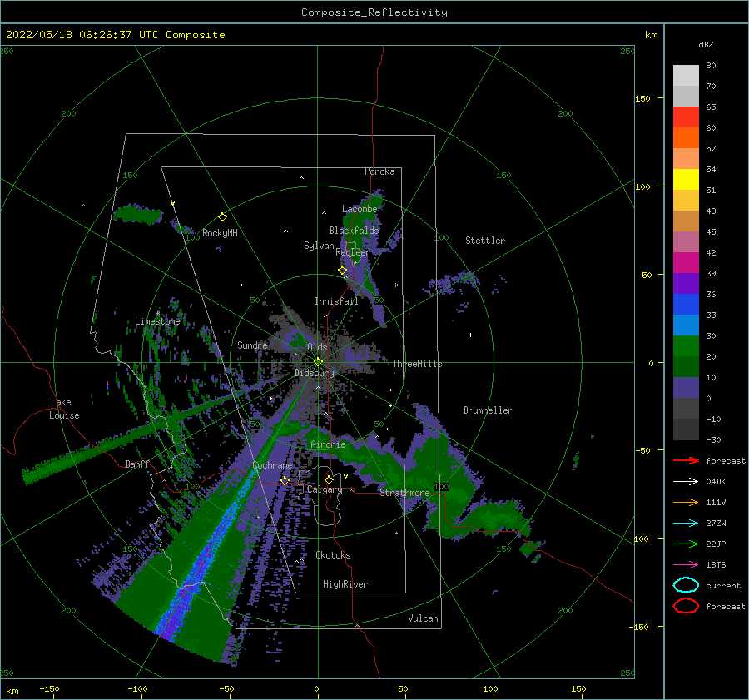Click the Vulcan label
The image size is (749, 700).
[423, 618]
